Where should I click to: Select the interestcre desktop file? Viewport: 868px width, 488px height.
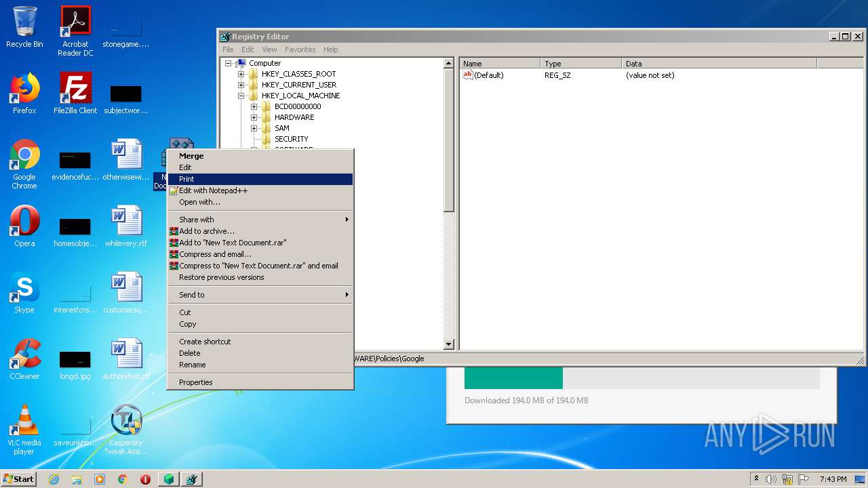75,298
